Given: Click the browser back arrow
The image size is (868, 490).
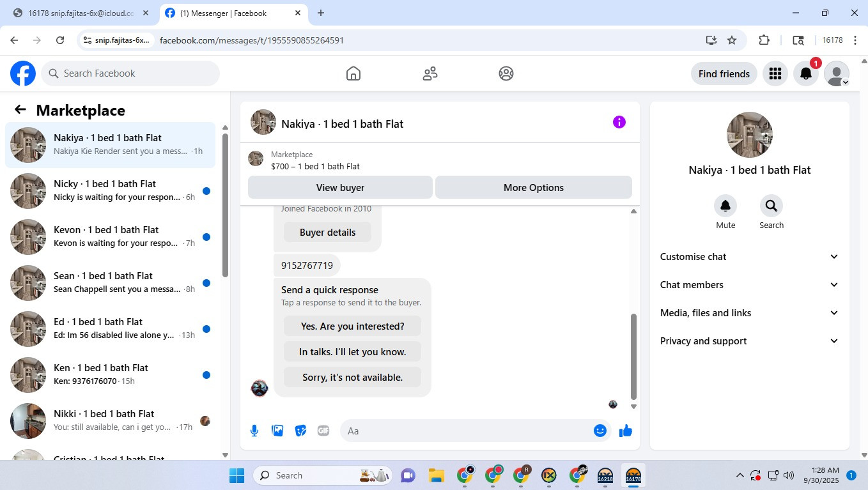Looking at the screenshot, I should tap(14, 40).
